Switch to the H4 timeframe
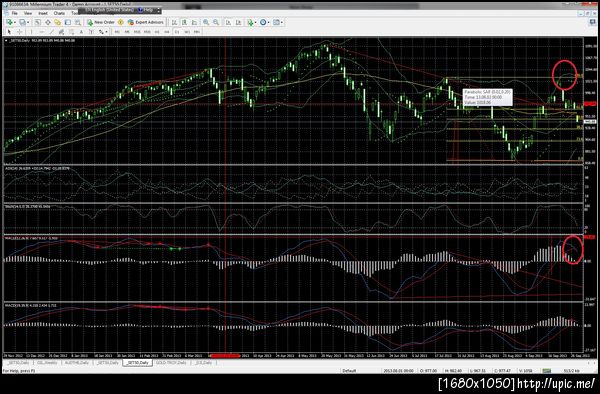The height and width of the screenshot is (394, 600). [167, 32]
